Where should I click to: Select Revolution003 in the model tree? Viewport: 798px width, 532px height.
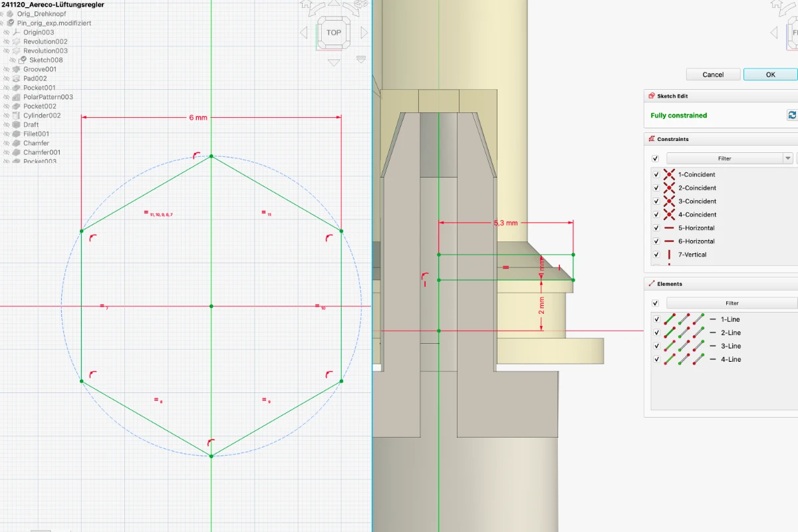coord(45,51)
